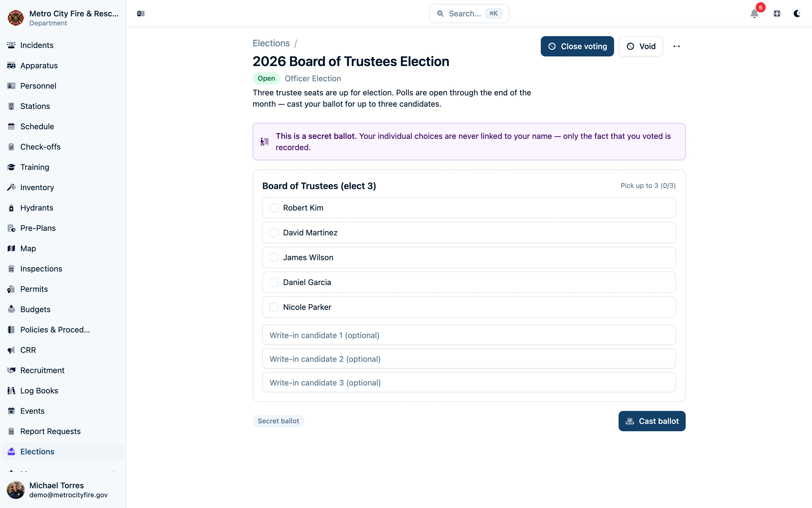Click the 'Pick up to 3 (0/3)' counter

coord(648,185)
